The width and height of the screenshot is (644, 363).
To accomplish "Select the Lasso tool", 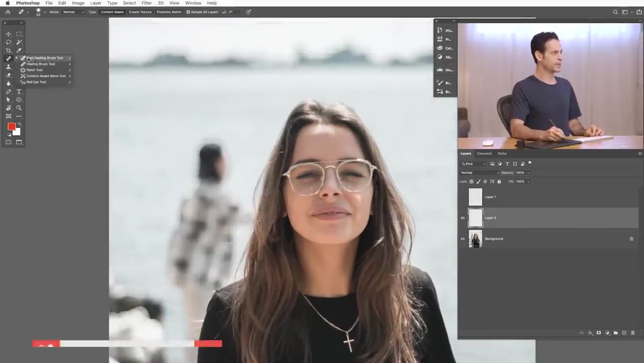I will pos(9,42).
